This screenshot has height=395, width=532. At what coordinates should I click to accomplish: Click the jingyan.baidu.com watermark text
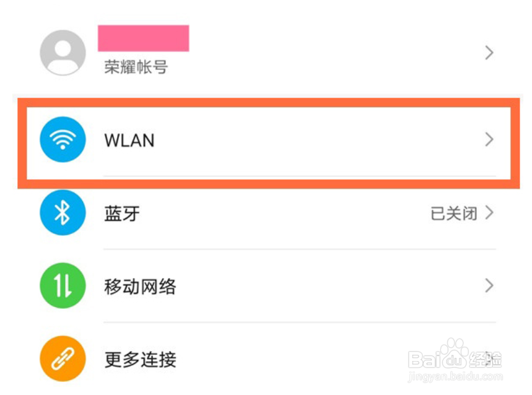tap(455, 376)
